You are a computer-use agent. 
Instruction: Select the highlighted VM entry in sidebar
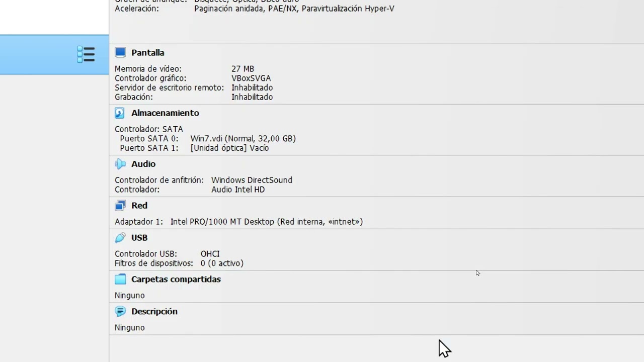(54, 54)
